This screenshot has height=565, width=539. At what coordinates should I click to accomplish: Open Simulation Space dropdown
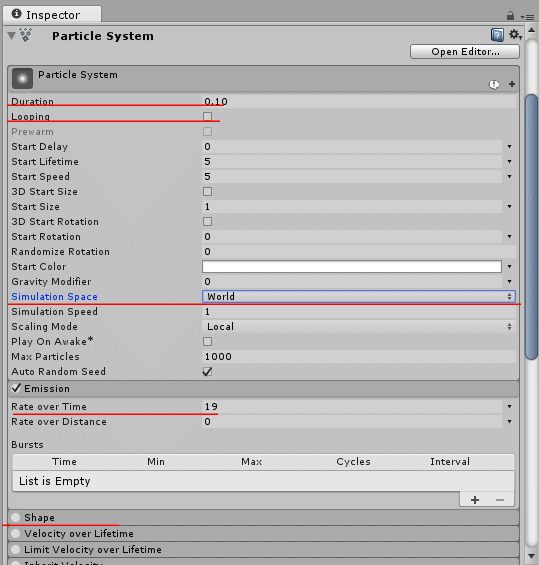359,297
